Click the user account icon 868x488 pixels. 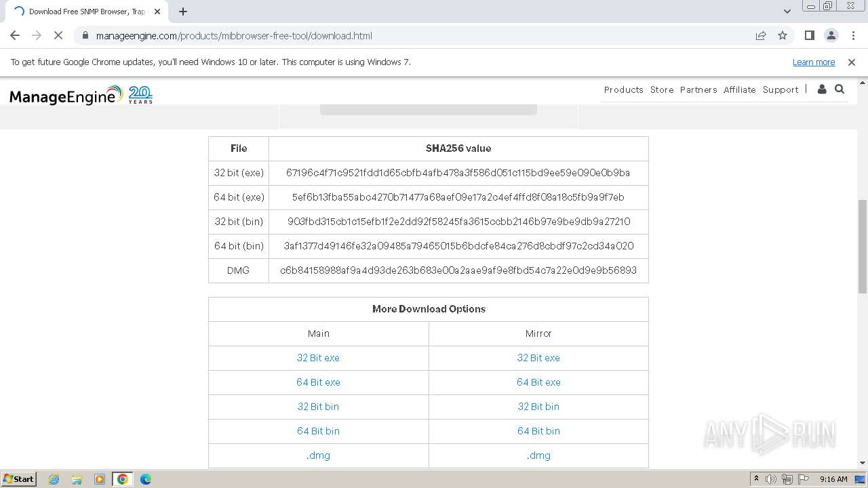tap(822, 89)
